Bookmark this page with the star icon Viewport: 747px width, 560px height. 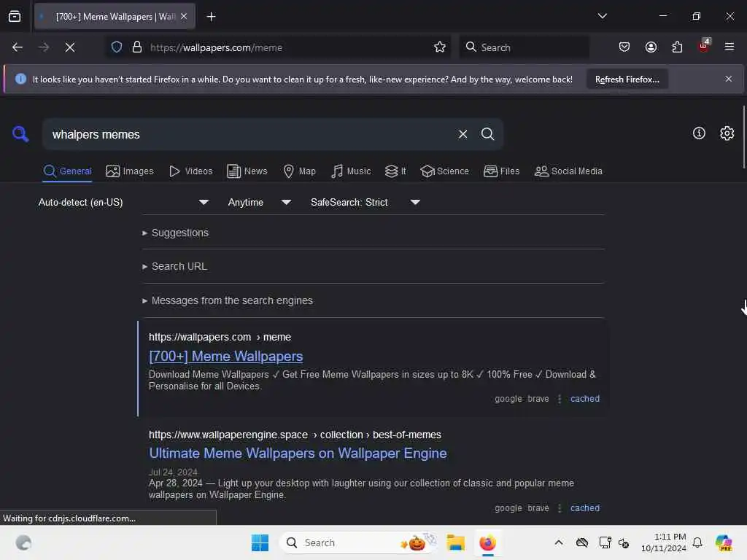440,47
